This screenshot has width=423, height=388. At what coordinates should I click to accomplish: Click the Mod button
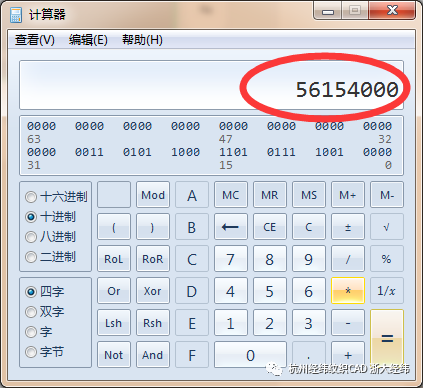pyautogui.click(x=153, y=195)
